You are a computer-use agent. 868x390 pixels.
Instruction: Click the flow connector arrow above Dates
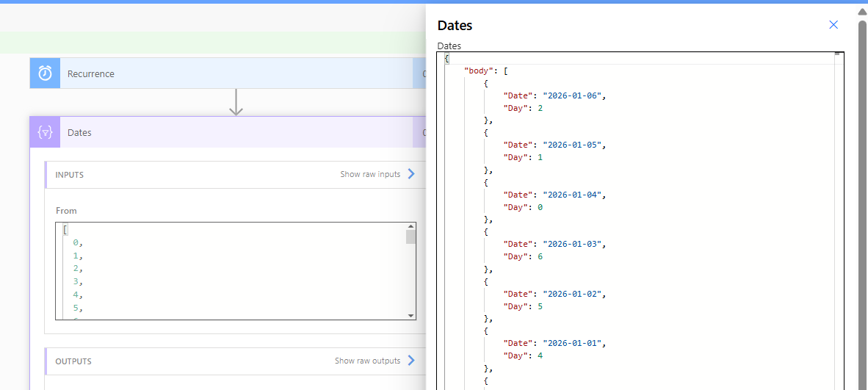pyautogui.click(x=236, y=103)
